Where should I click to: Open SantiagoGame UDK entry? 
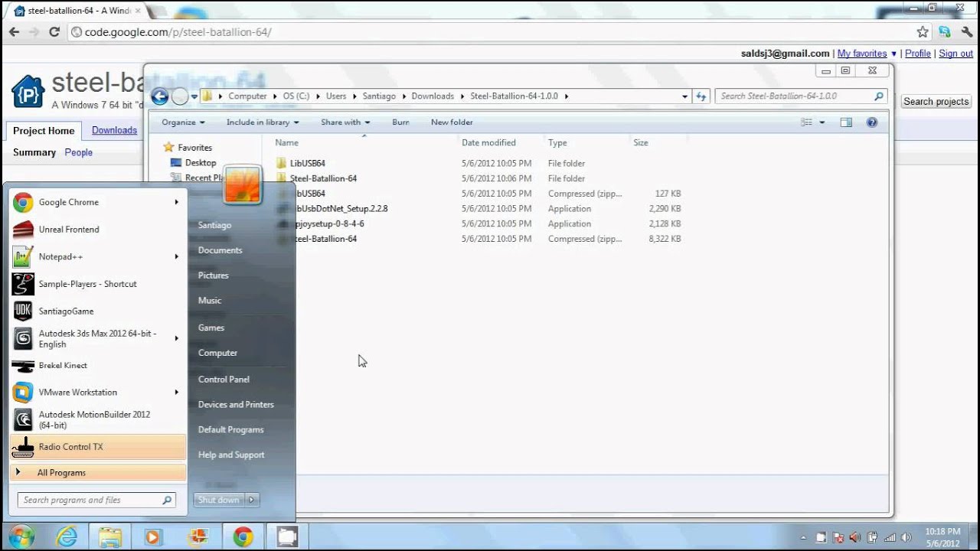[x=97, y=311]
